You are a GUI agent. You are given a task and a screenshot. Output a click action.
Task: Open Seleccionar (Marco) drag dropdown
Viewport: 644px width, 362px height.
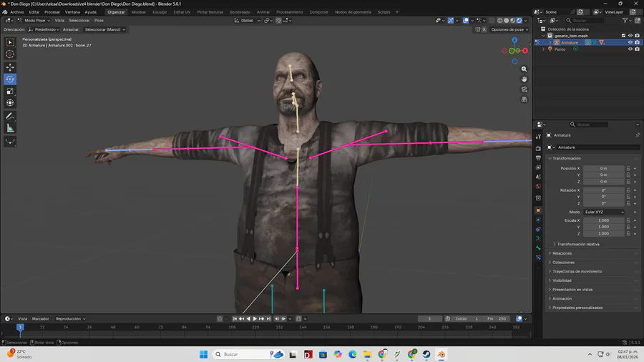click(104, 29)
